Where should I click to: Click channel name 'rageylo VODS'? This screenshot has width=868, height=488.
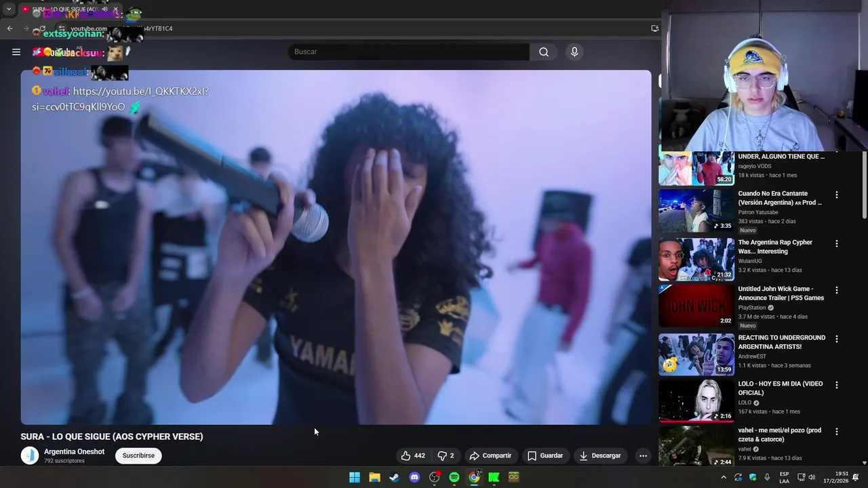[x=755, y=166]
